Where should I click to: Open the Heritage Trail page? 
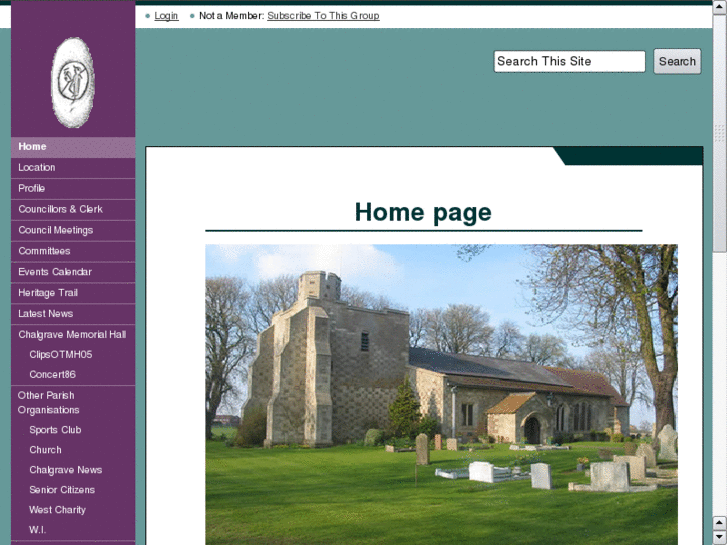73,293
